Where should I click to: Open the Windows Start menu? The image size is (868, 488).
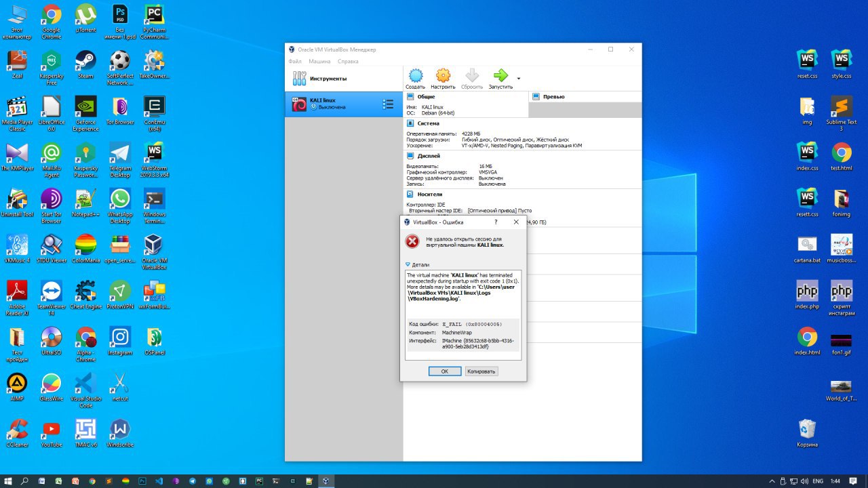click(x=7, y=481)
